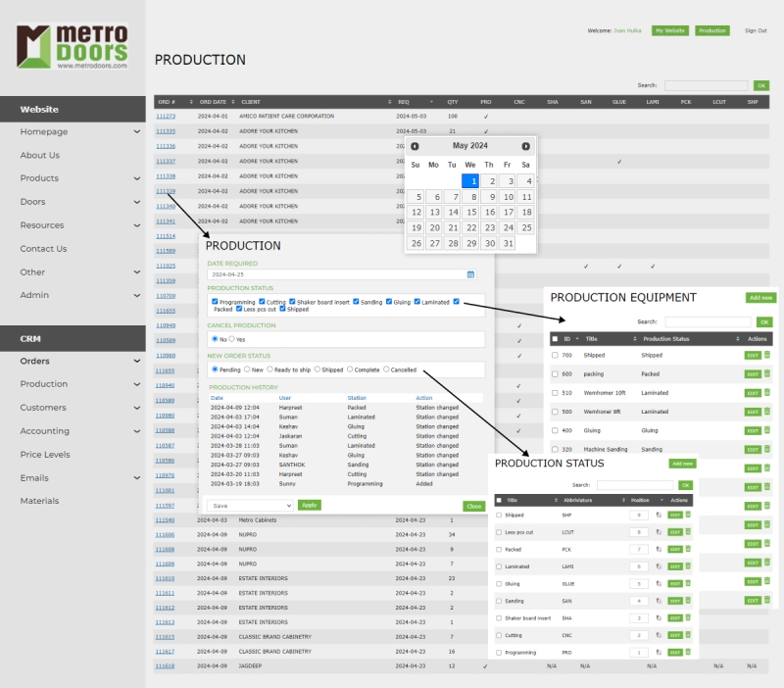Delete the Wemhoner 10ft equipment row

click(767, 392)
